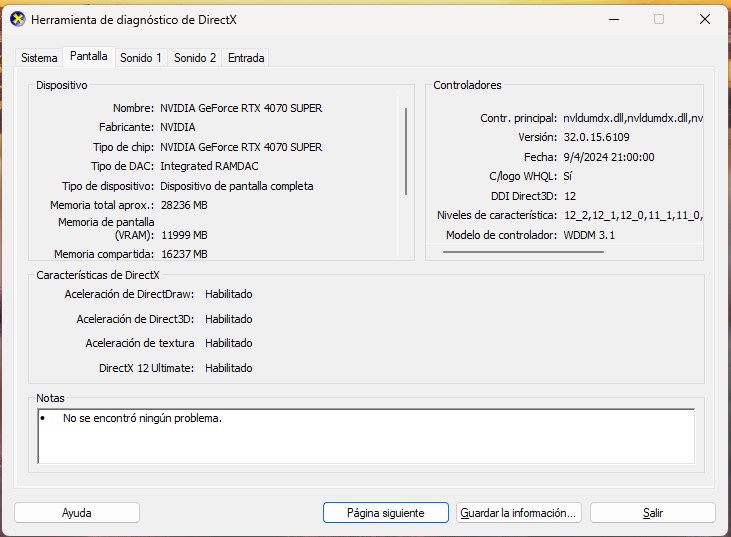This screenshot has width=731, height=537.
Task: Click the driver date 9/4/2024 21:00:00
Action: [609, 157]
